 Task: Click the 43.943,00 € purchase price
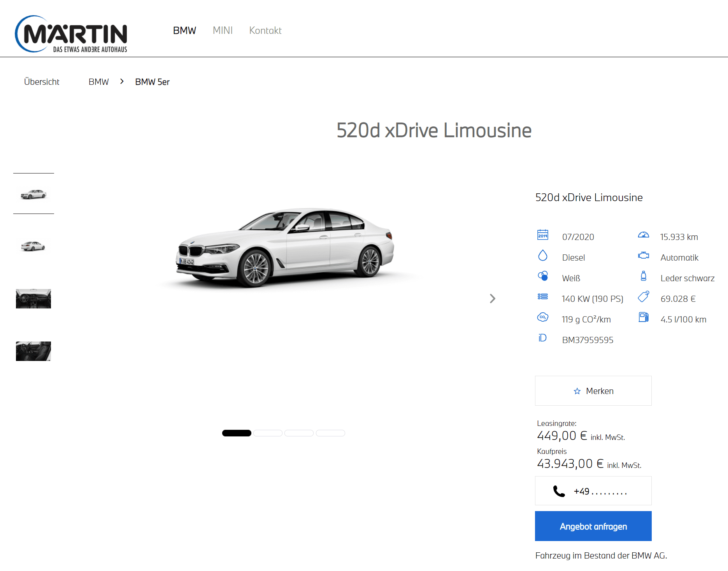click(570, 464)
